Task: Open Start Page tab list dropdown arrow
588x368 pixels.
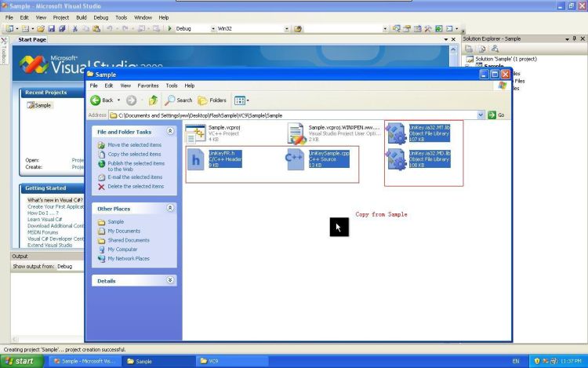Action: coord(446,39)
